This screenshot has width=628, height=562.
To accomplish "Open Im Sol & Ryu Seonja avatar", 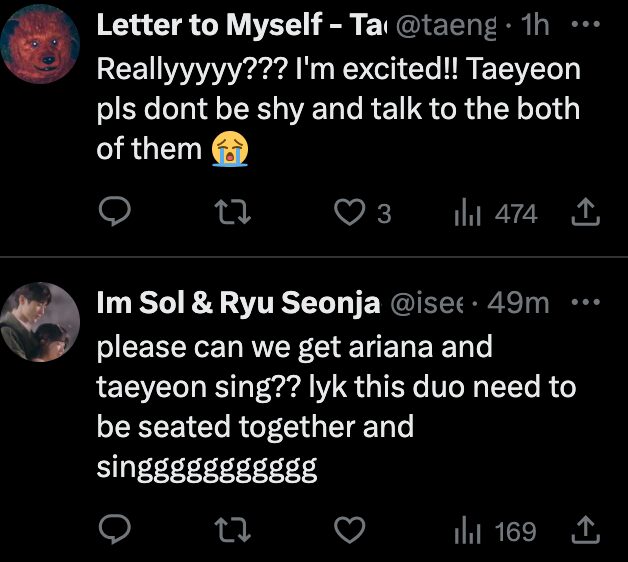I will 41,321.
